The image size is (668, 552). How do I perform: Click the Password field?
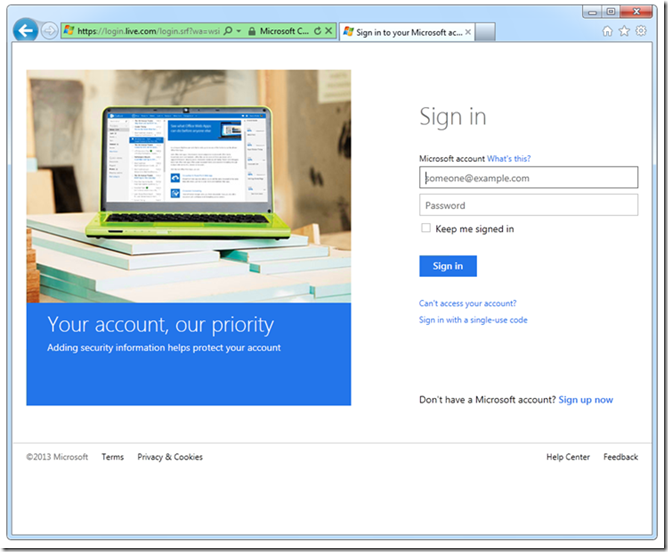pos(528,205)
